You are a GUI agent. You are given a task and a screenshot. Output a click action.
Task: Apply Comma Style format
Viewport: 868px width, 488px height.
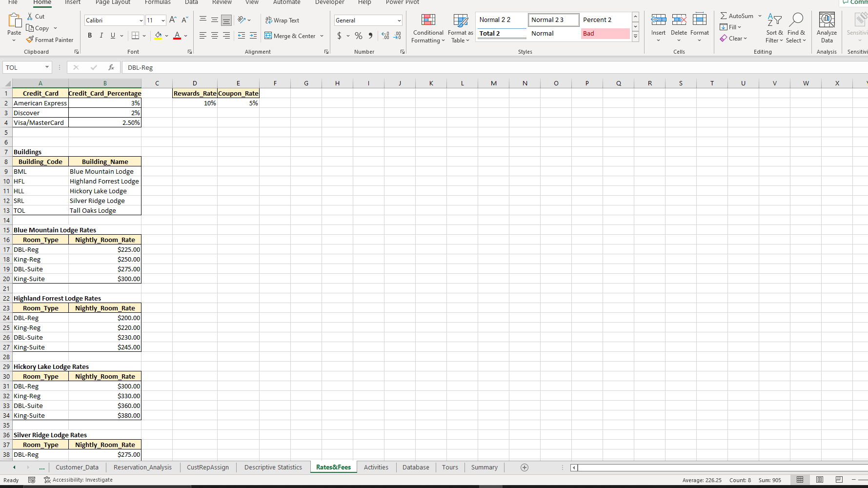[371, 36]
